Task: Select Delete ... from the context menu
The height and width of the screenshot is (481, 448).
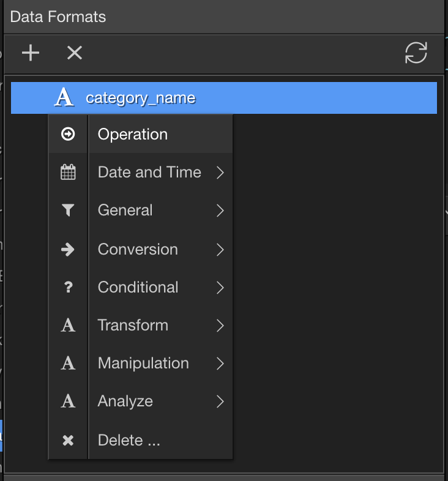Action: 129,440
